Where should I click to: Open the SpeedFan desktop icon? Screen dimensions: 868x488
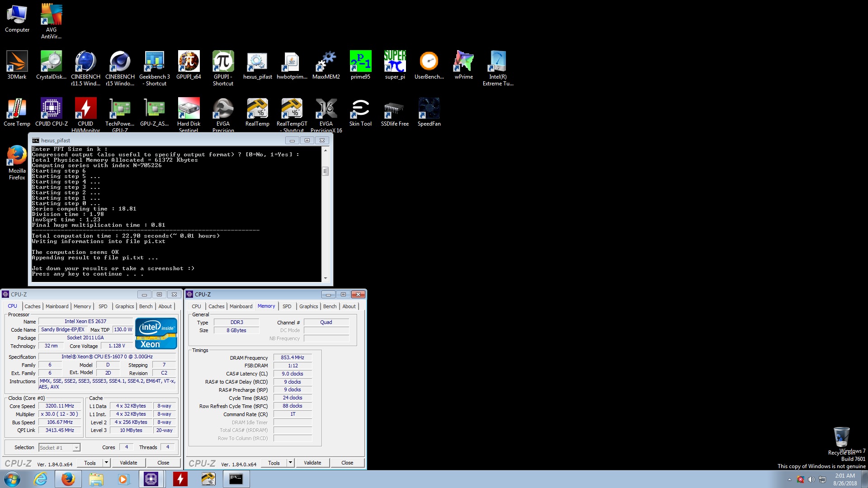point(429,112)
